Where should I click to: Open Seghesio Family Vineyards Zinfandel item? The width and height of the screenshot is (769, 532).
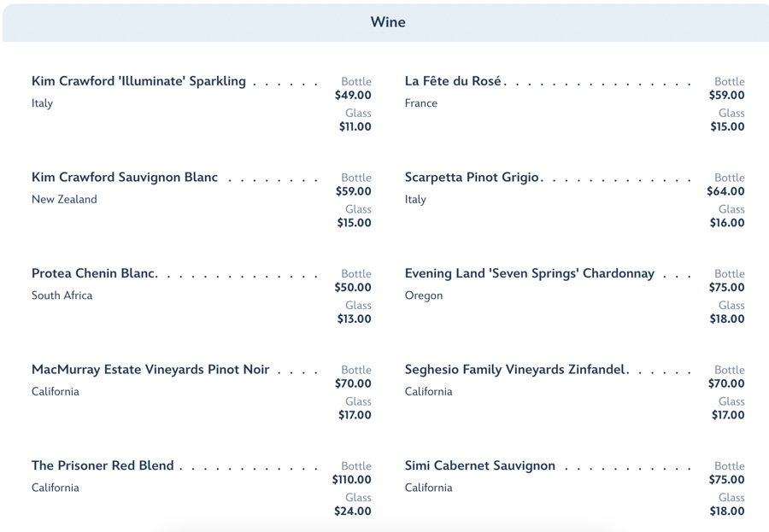pos(516,370)
